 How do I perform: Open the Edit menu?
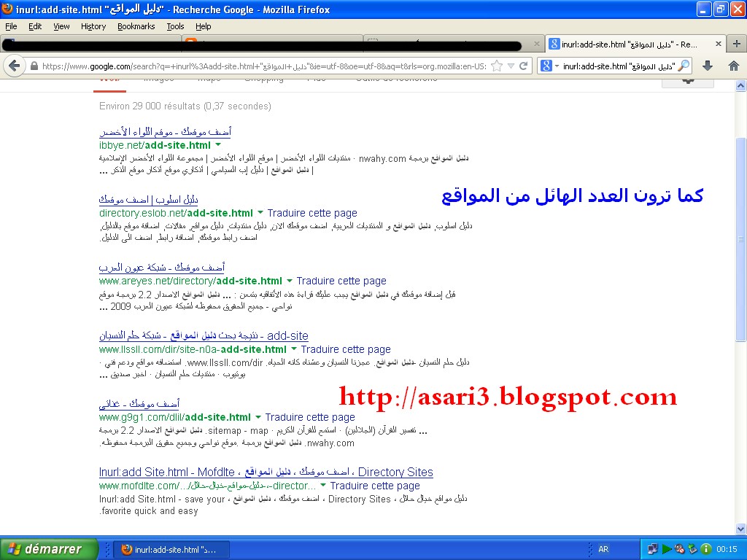point(35,26)
